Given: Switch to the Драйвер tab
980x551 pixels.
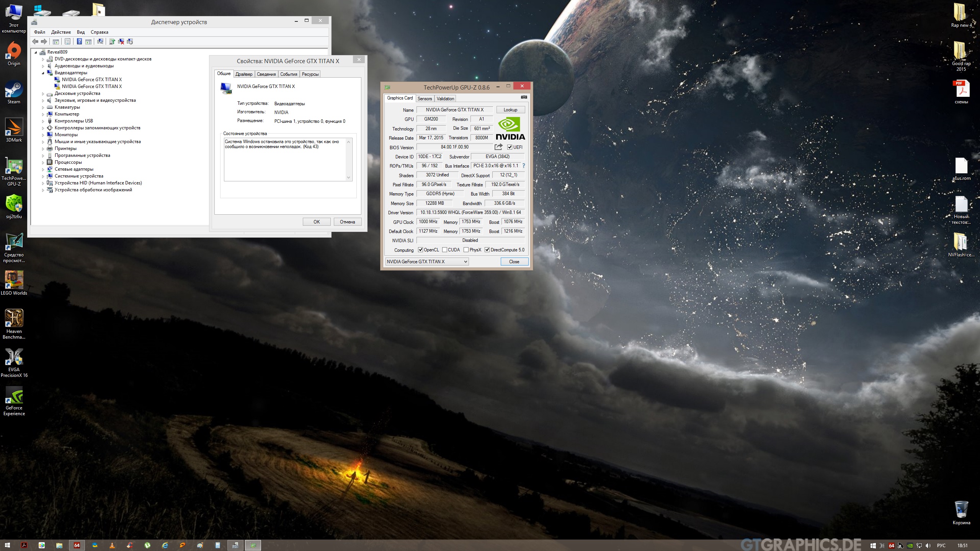Looking at the screenshot, I should [x=244, y=74].
